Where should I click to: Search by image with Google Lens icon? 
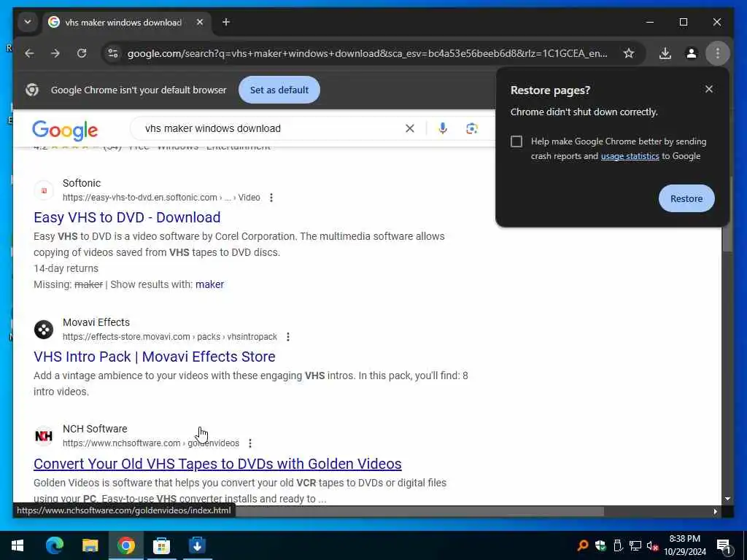472,128
